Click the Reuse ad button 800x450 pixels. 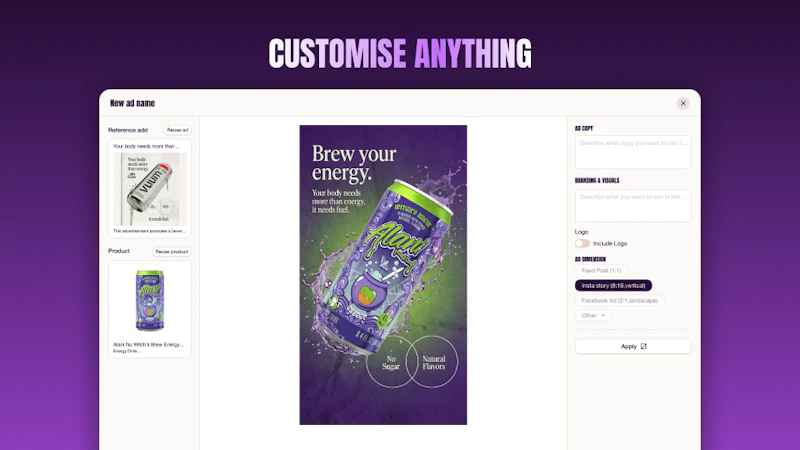point(178,130)
